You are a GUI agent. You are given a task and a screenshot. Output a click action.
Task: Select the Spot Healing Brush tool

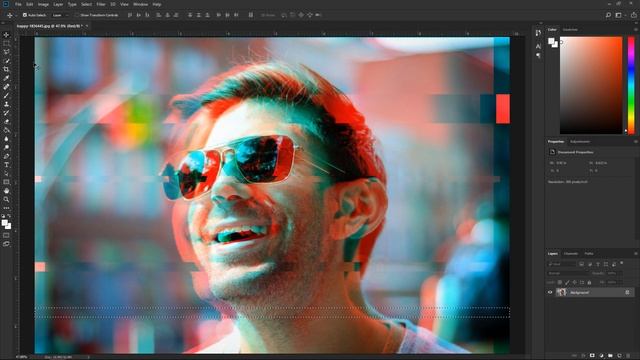6,87
